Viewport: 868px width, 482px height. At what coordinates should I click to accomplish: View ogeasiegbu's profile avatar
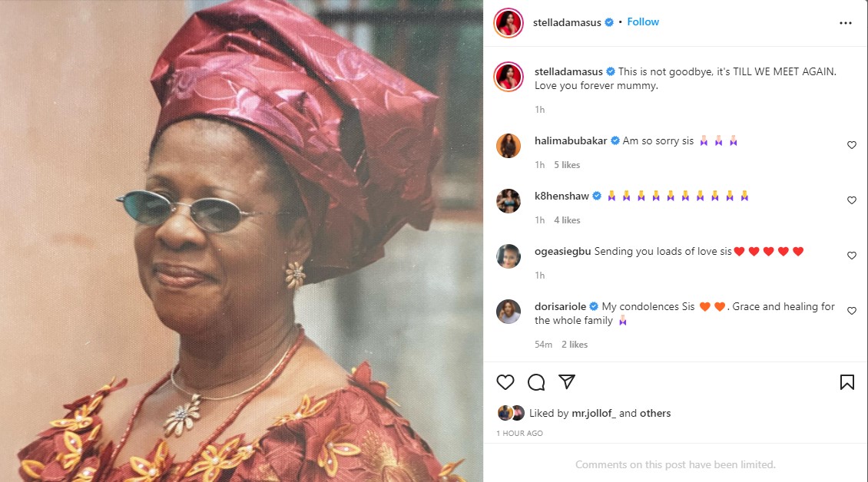coord(509,256)
